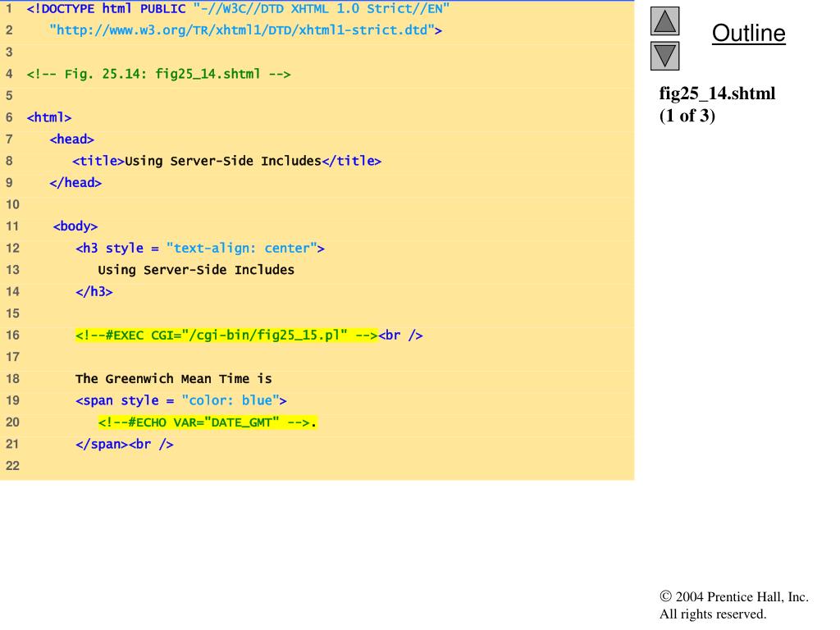Viewport: 840px width, 630px height.
Task: Click the closing span tag on line 21
Action: (102, 444)
